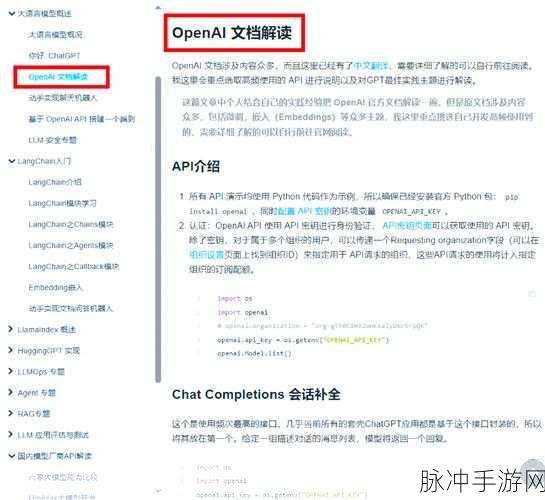Open the 你好 ChatGPT sidebar entry
The width and height of the screenshot is (545, 500).
pos(54,56)
